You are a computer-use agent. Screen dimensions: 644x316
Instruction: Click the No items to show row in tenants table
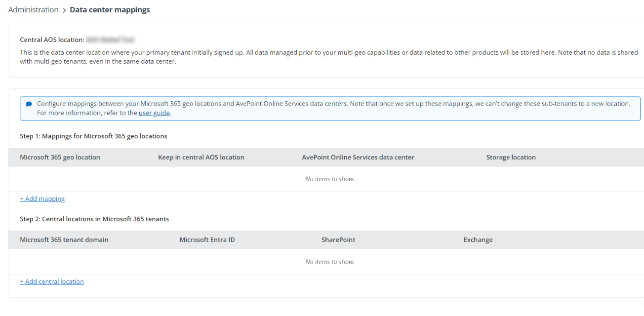[x=329, y=261]
